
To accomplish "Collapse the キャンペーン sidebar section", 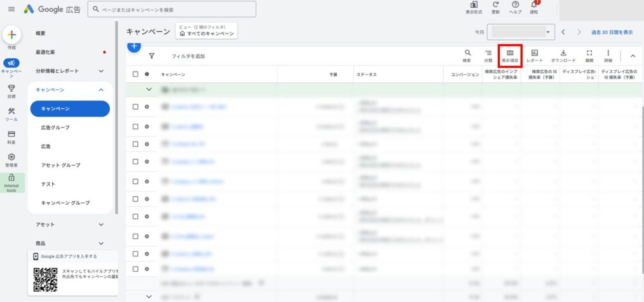I will click(101, 90).
